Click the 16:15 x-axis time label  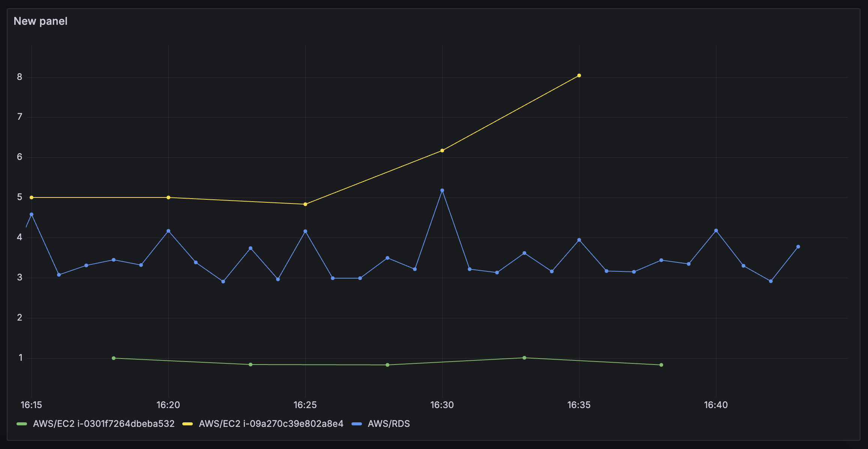tap(32, 405)
